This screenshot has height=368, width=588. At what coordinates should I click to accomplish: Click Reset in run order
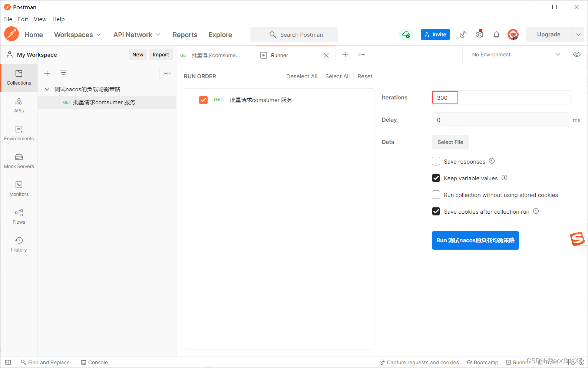pos(365,76)
